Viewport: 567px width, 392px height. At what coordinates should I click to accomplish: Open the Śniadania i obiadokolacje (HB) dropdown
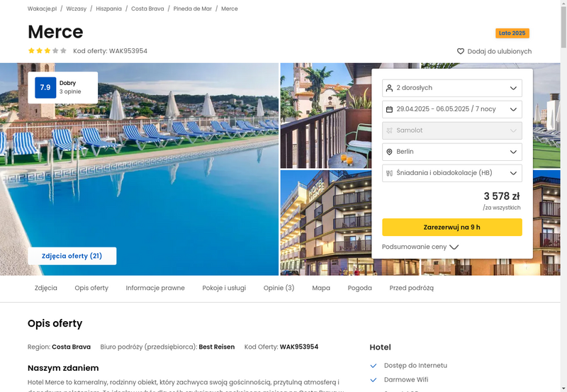pos(452,173)
